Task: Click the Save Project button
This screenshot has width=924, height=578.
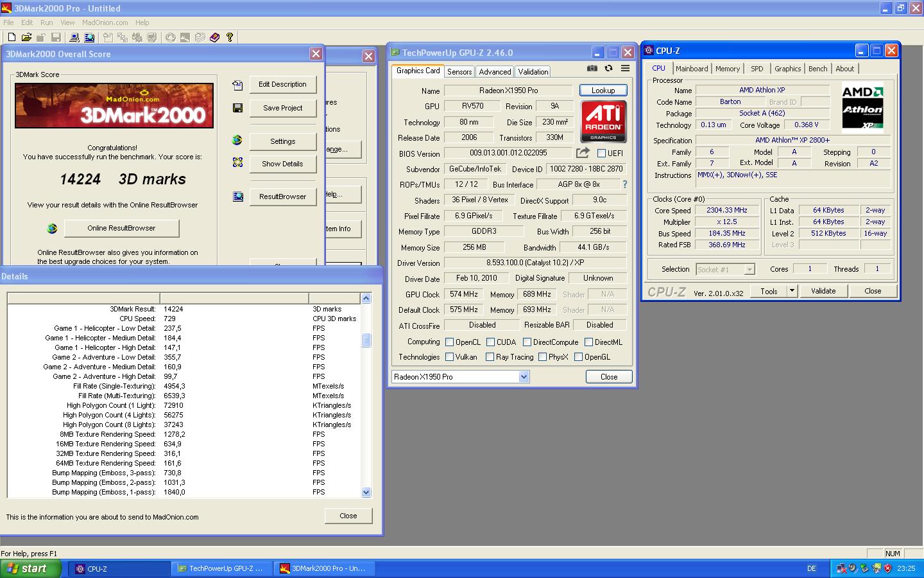Action: click(282, 108)
